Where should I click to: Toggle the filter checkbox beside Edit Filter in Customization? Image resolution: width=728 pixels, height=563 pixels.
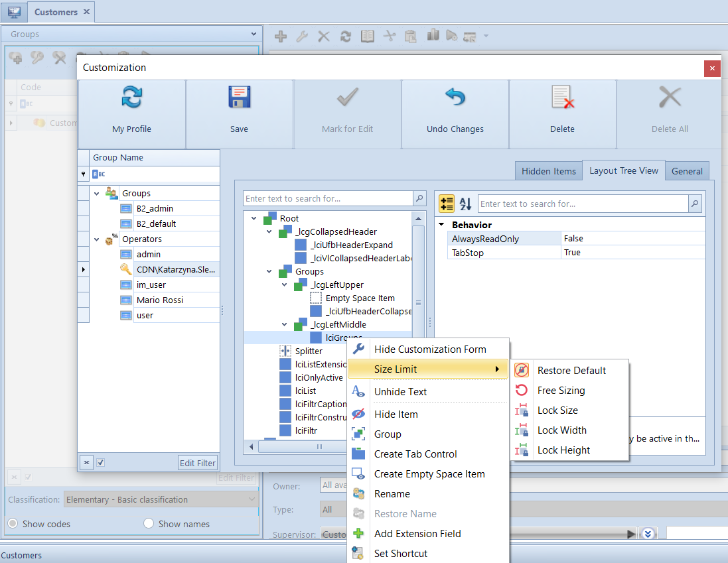101,462
